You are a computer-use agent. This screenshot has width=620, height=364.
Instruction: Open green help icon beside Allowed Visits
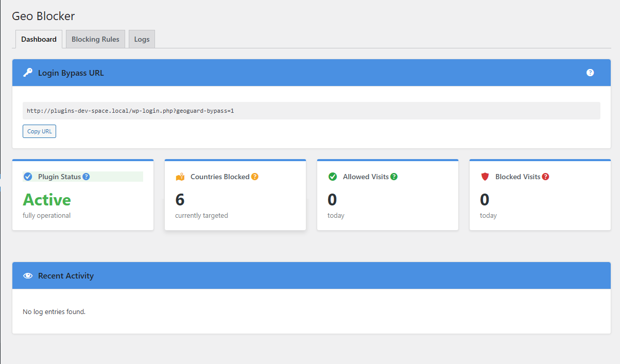coord(394,177)
